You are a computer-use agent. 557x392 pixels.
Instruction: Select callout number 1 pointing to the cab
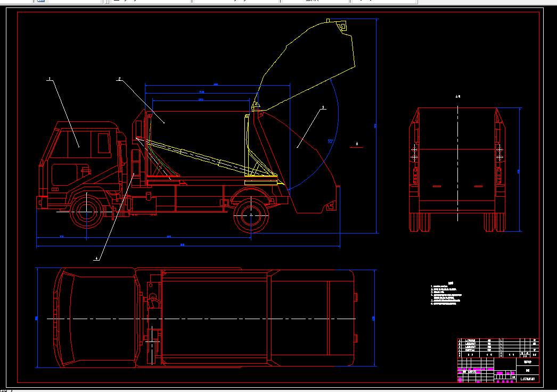click(x=50, y=79)
